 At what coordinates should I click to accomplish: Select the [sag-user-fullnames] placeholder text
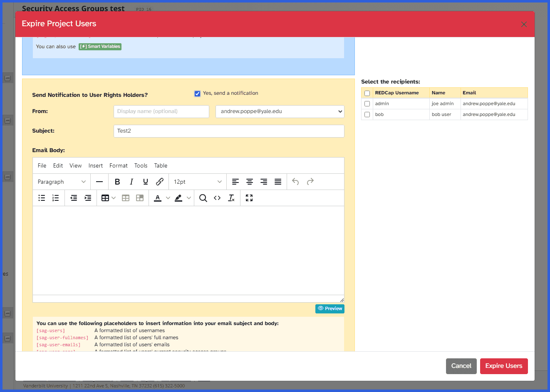point(62,338)
